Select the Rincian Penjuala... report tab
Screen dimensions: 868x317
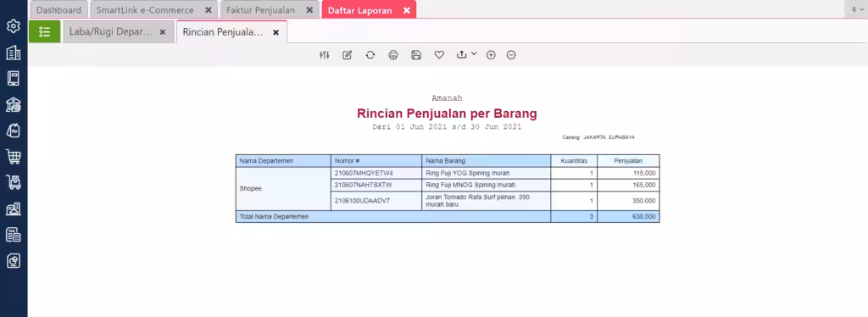pyautogui.click(x=223, y=32)
